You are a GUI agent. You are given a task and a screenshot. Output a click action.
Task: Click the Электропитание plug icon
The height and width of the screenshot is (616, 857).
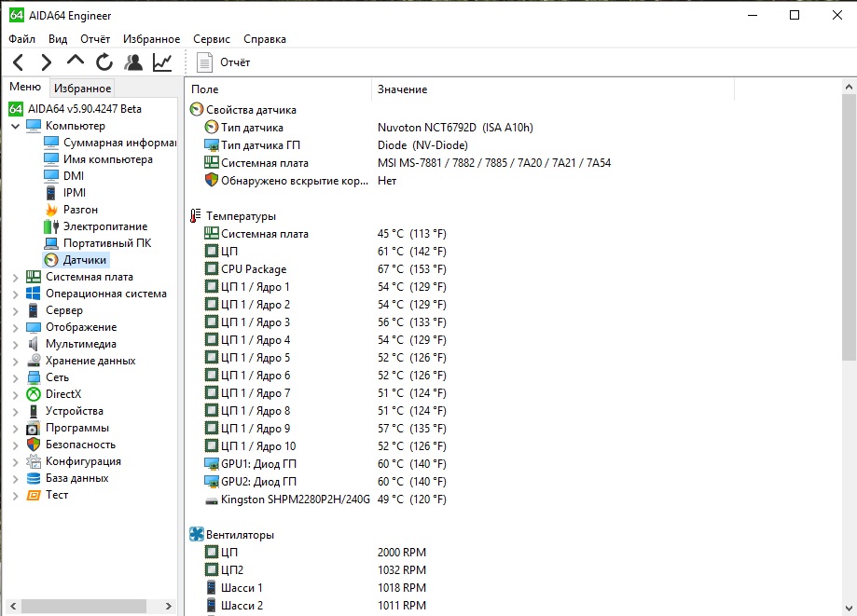(x=51, y=226)
